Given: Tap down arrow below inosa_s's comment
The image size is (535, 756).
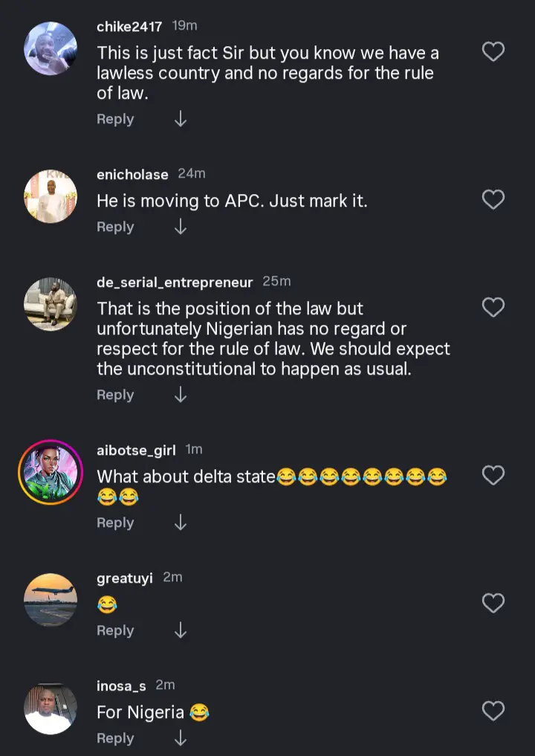Looking at the screenshot, I should click(x=180, y=739).
